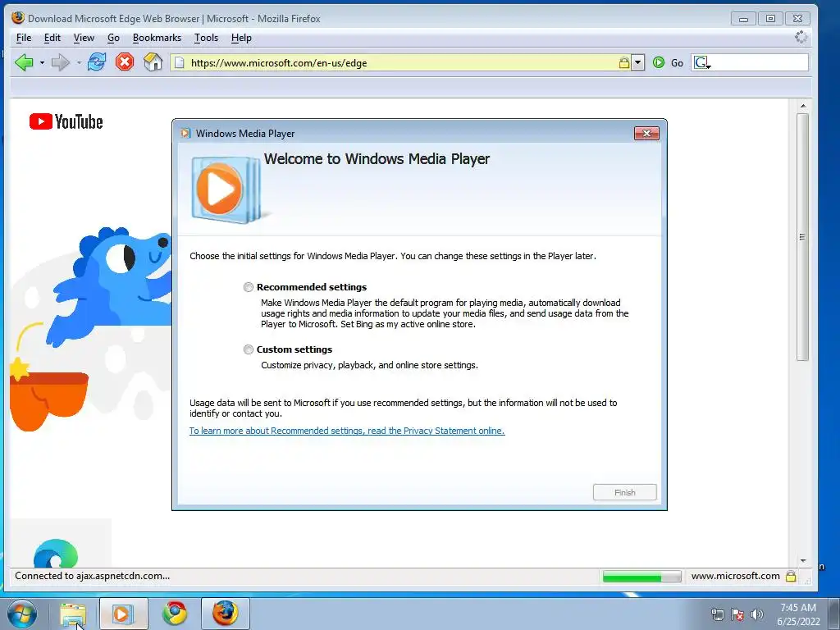
Task: Click the Firefox activity throbber icon
Action: pos(801,37)
